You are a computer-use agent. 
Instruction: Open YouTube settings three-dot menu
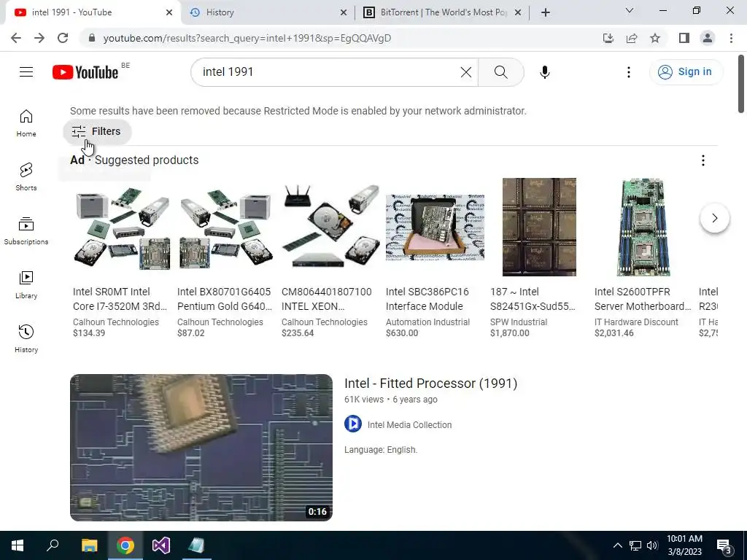[629, 72]
